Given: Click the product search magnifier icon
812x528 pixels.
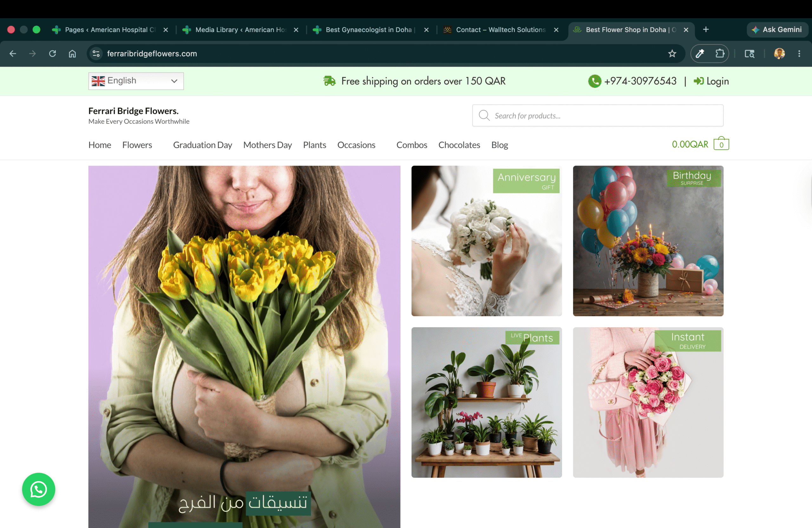Looking at the screenshot, I should click(x=483, y=115).
